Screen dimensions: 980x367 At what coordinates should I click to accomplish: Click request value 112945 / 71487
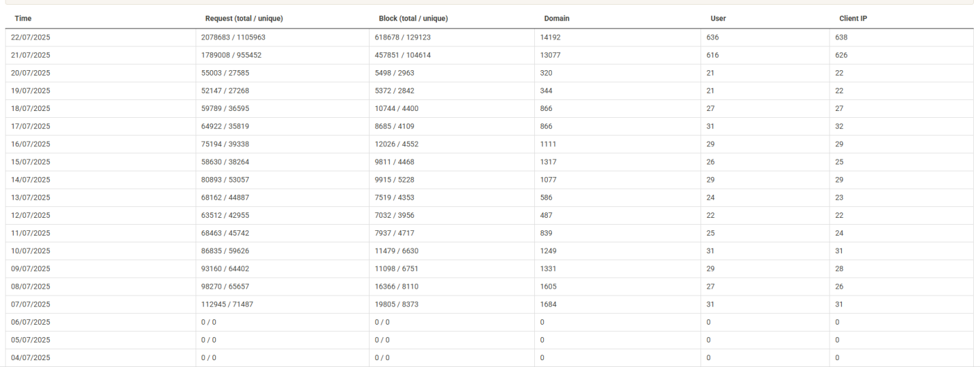click(227, 304)
